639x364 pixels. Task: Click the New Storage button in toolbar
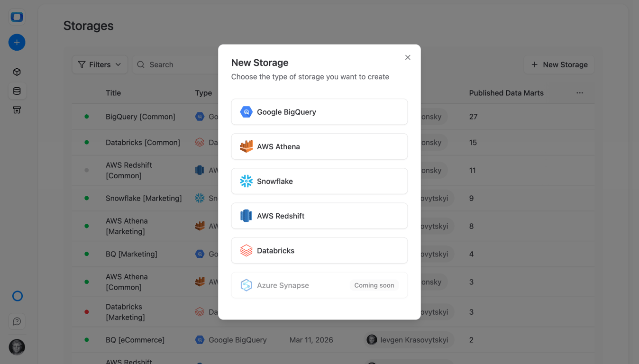(x=559, y=64)
